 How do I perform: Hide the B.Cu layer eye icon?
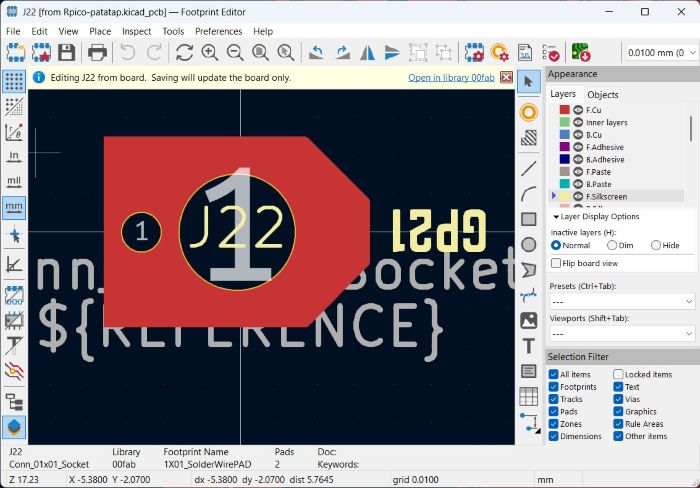tap(578, 134)
